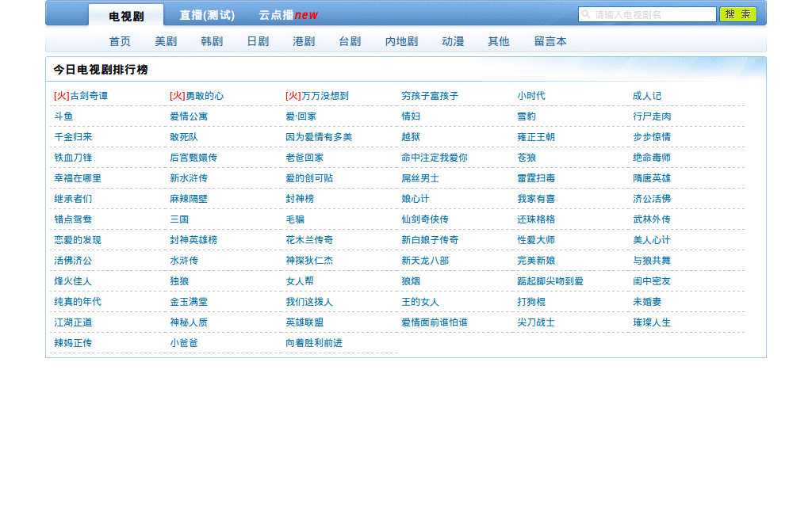Open the 韩剧 category
Viewport: 812px width, 511px height.
pos(212,41)
